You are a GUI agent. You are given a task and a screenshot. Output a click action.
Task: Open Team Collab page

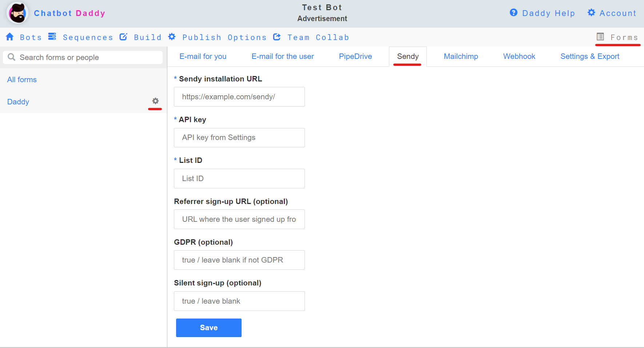pos(318,37)
